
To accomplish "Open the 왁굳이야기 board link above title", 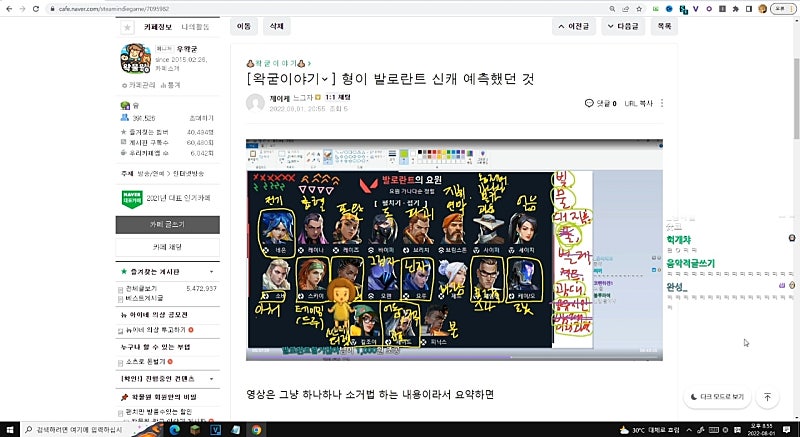I will [279, 63].
